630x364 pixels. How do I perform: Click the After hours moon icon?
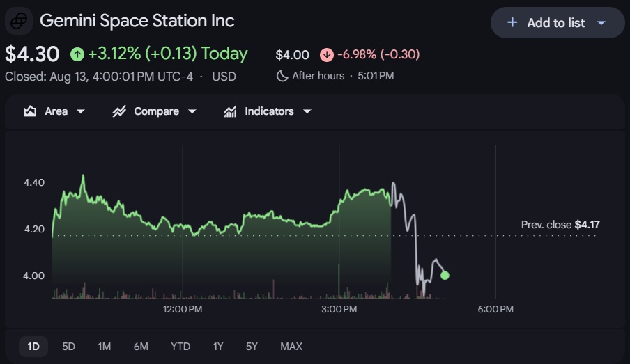[282, 76]
